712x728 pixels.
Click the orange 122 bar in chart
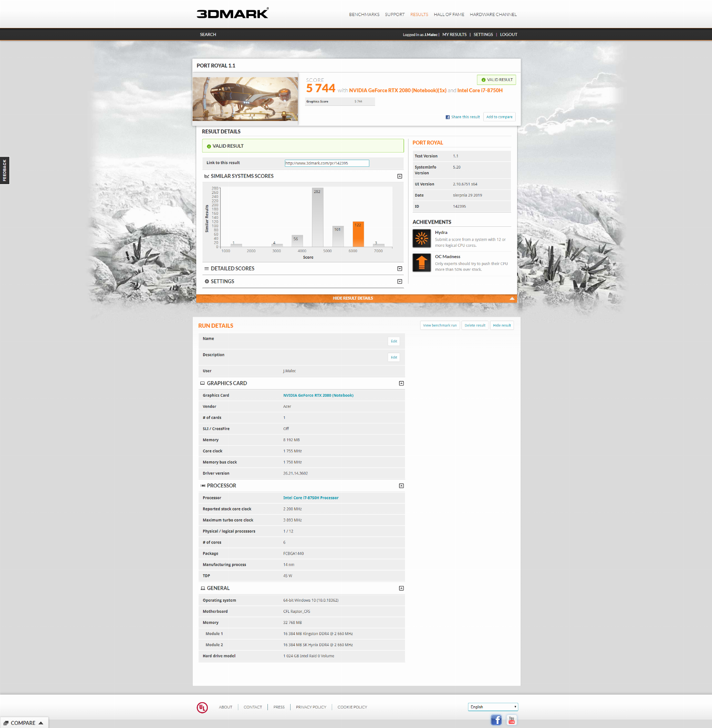tap(358, 234)
